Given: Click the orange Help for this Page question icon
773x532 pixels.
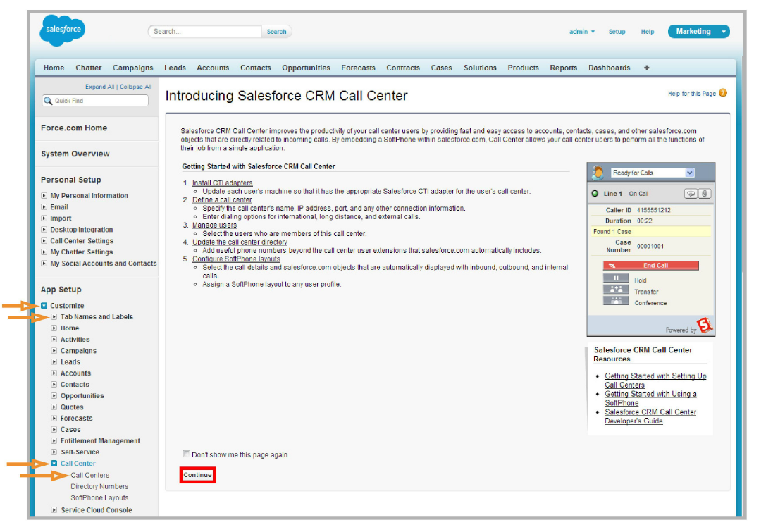Looking at the screenshot, I should [723, 93].
